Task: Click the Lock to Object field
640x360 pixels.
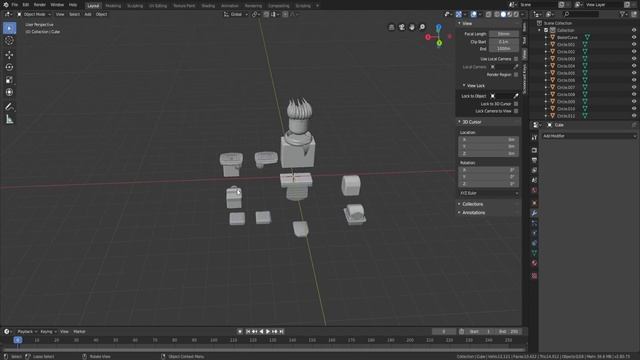Action: [x=500, y=96]
